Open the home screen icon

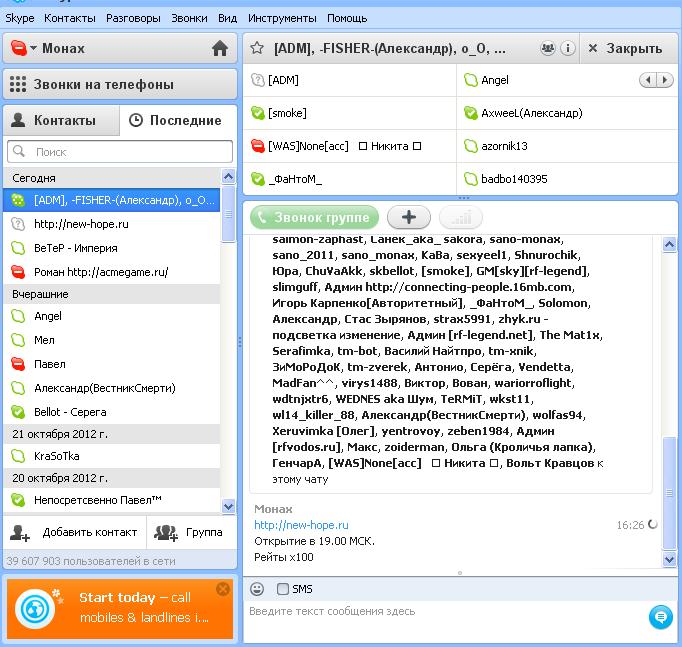(x=220, y=48)
